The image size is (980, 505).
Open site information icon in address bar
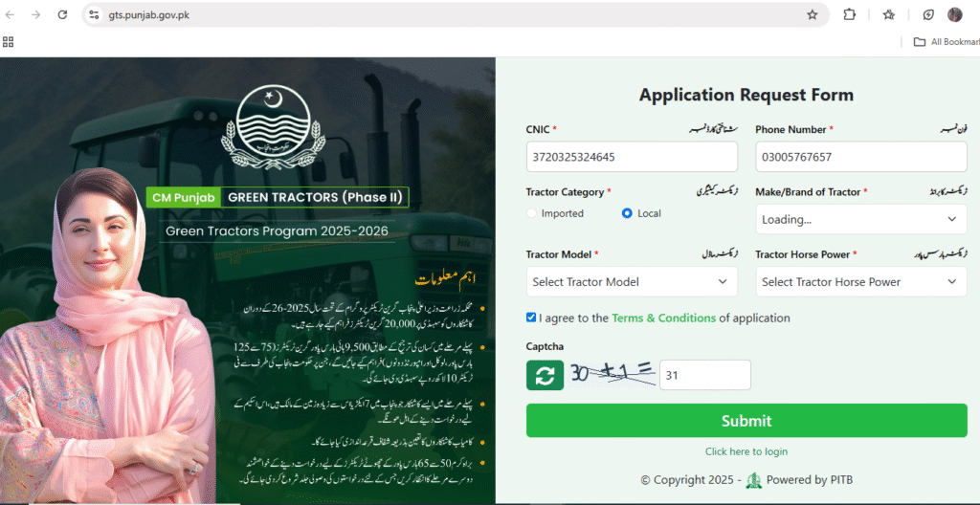tap(94, 14)
